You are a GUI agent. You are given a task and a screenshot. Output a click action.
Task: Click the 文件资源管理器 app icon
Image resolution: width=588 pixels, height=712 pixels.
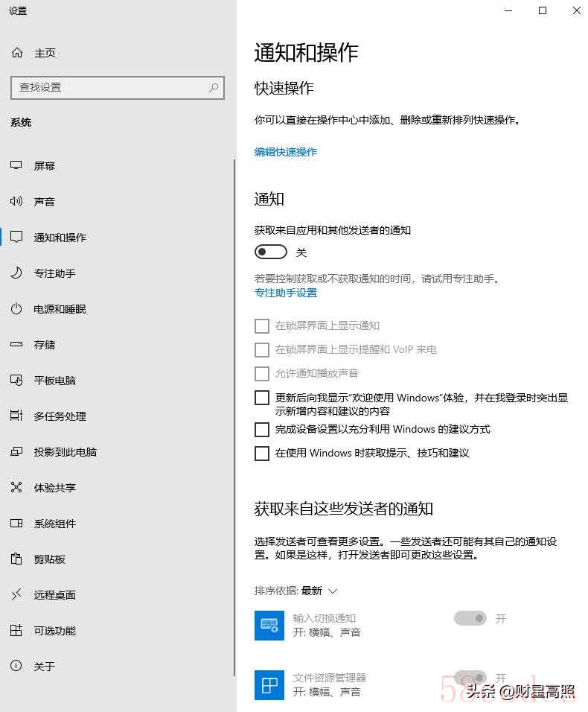pos(269,684)
